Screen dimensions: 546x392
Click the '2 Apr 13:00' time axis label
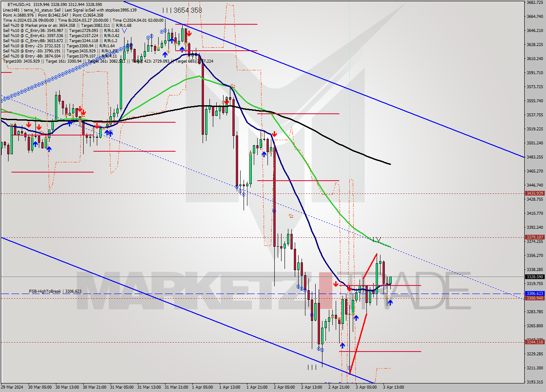[312, 387]
